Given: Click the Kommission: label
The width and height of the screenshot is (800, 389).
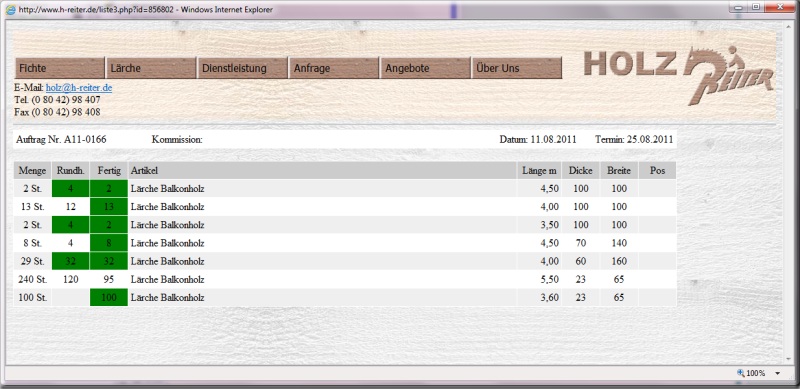Looking at the screenshot, I should tap(177, 139).
